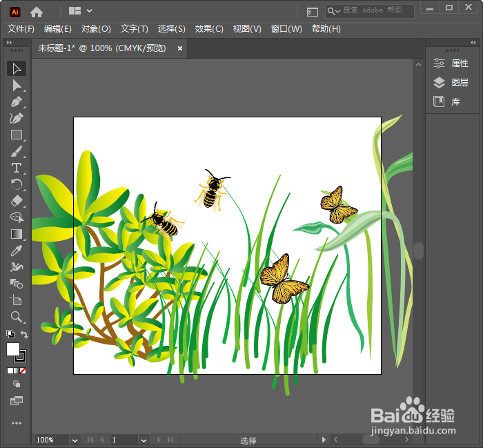Click the Illustrator Ai logo
This screenshot has width=483, height=448.
[x=14, y=12]
